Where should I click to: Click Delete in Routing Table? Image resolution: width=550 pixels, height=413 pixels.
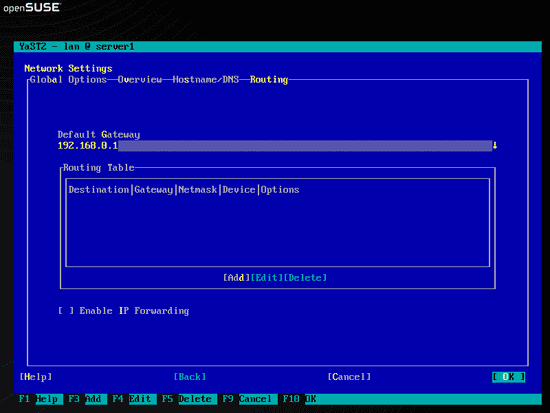point(305,278)
